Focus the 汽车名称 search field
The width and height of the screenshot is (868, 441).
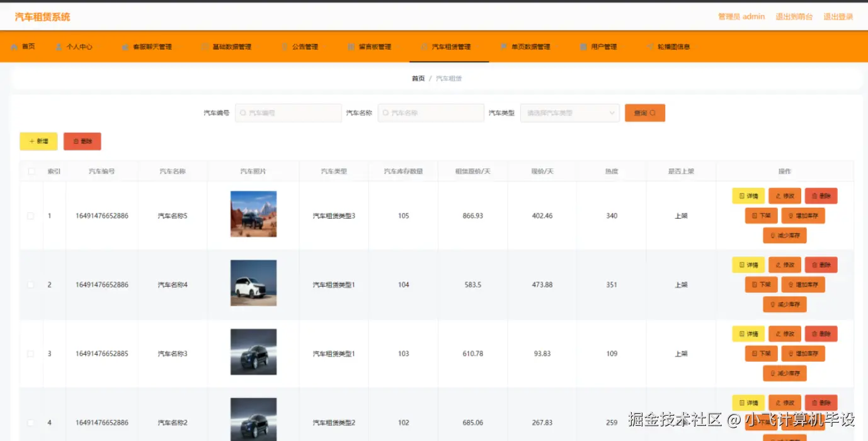431,113
